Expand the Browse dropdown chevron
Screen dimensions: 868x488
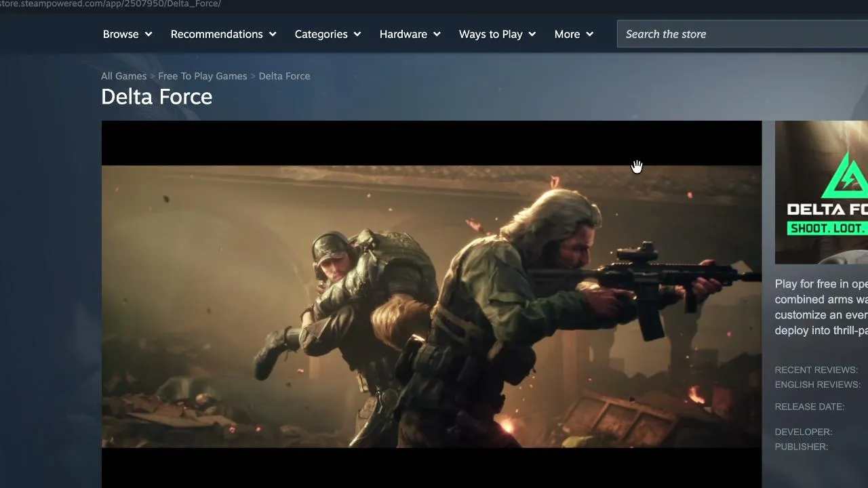[x=149, y=35]
